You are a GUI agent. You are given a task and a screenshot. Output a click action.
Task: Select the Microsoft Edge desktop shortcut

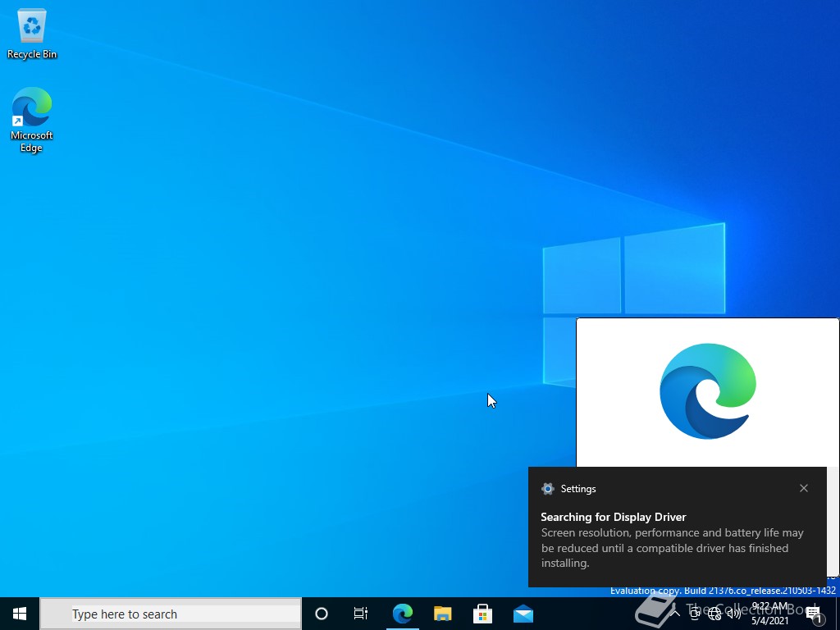[32, 120]
